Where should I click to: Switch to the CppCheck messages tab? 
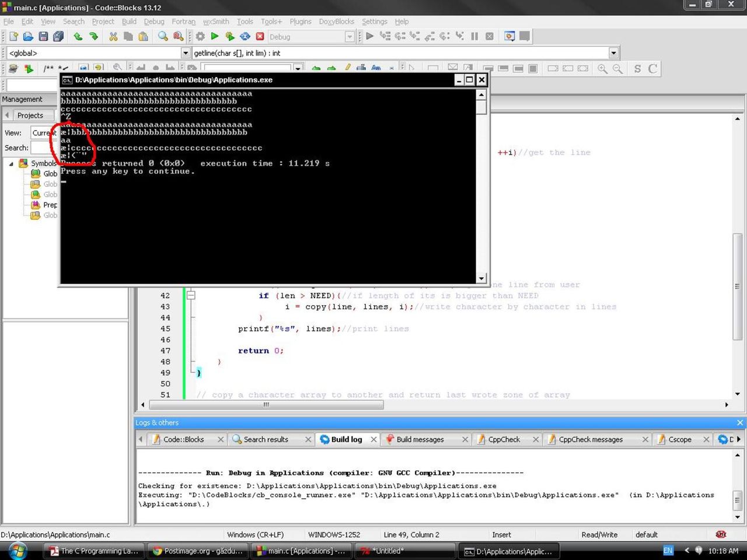(x=591, y=439)
